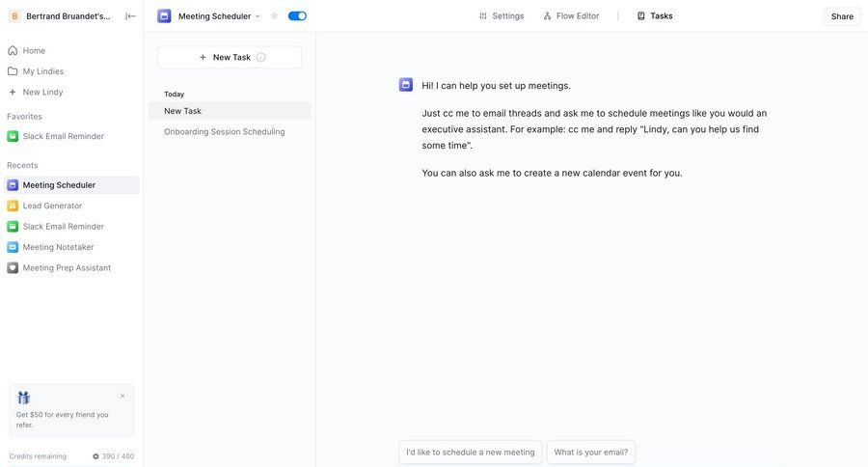Click green icon of Favorites Slack Email Reminder

13,136
